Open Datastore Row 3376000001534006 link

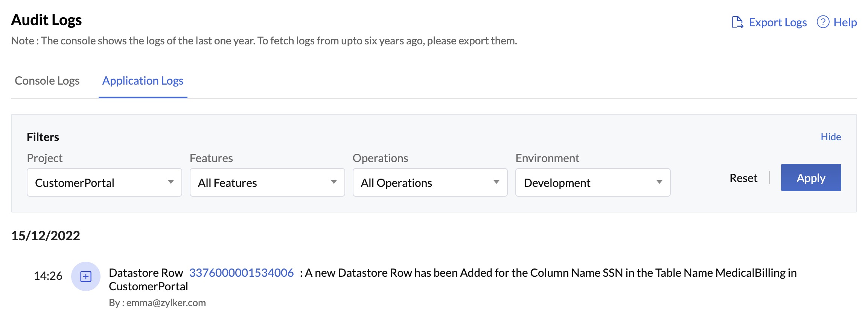click(241, 273)
